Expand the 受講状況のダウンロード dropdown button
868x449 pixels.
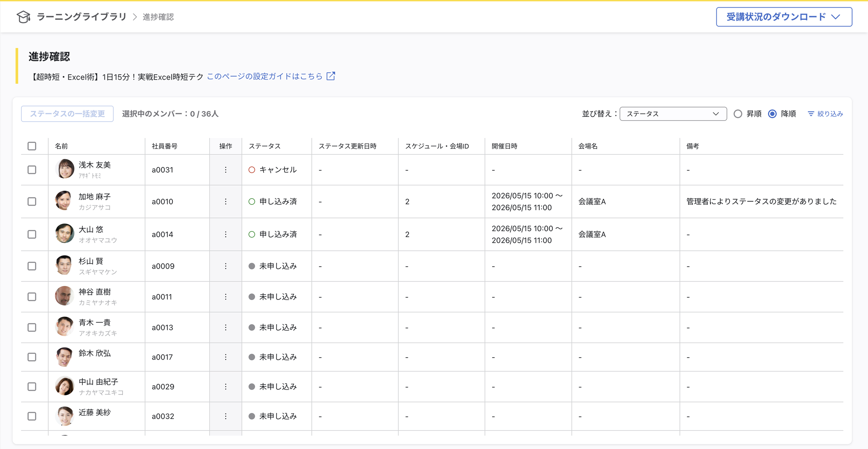point(784,17)
